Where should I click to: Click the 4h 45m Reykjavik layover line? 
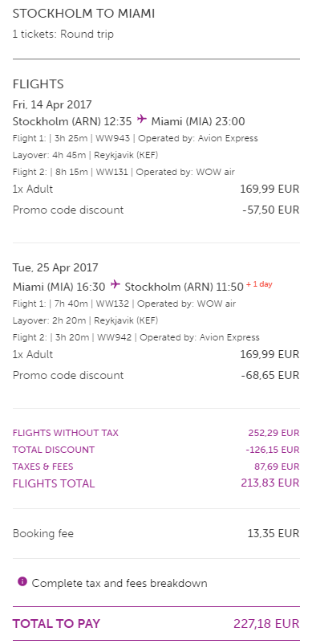[85, 155]
